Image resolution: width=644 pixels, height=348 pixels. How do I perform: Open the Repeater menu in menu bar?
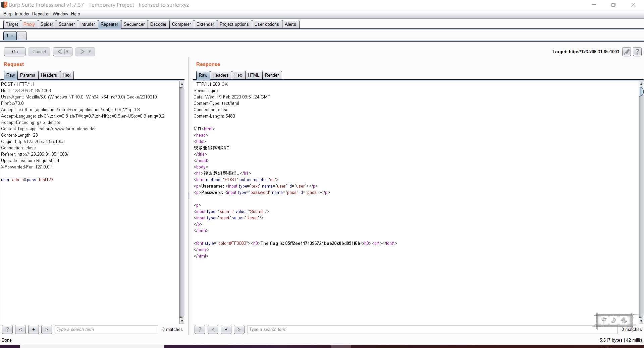tap(41, 14)
